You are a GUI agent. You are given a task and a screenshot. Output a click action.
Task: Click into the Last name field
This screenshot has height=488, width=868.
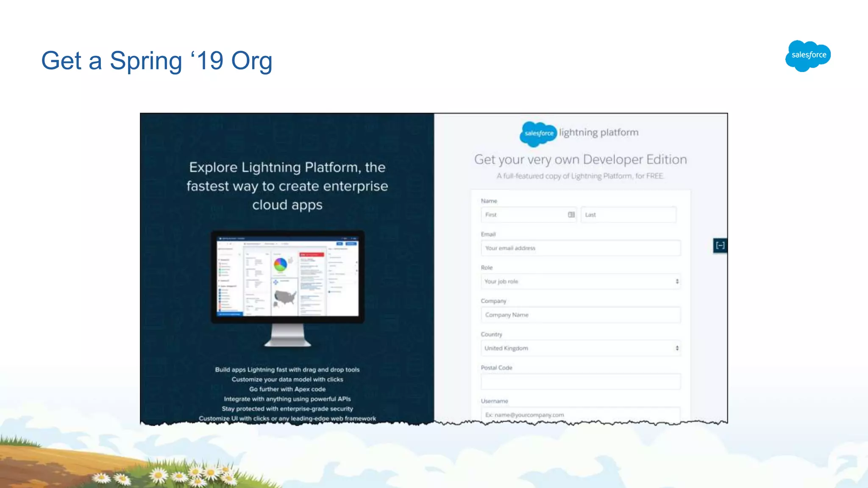(628, 215)
